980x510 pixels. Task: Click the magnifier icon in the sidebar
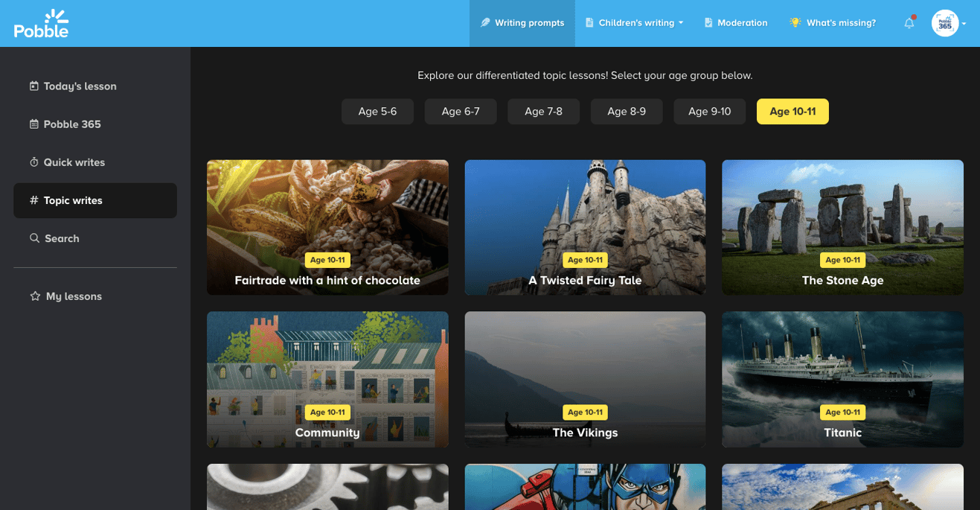pos(34,238)
